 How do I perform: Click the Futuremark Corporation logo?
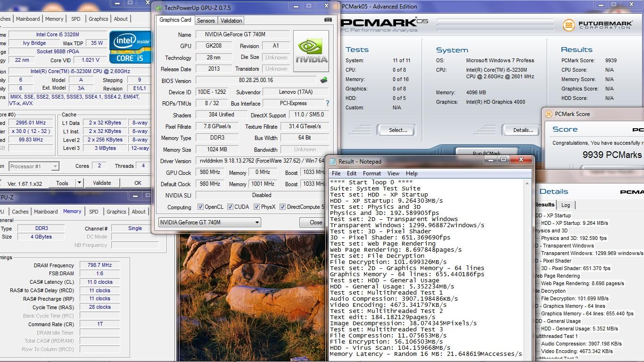[598, 25]
